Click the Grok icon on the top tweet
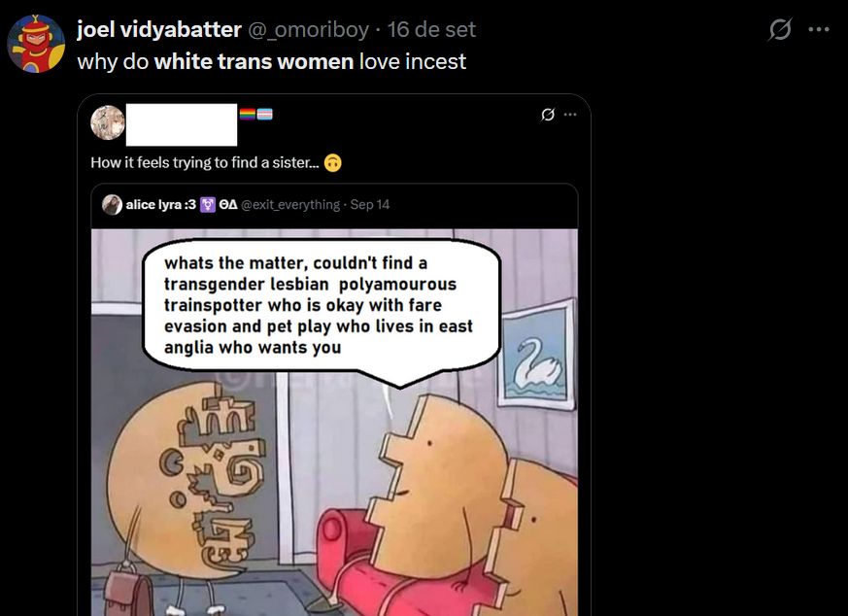The width and height of the screenshot is (848, 616). point(780,29)
